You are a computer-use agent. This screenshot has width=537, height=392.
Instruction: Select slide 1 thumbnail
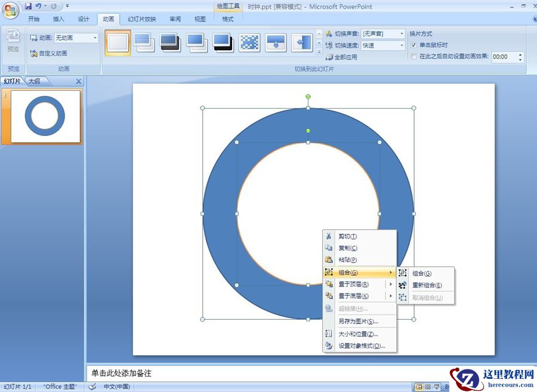click(x=45, y=116)
